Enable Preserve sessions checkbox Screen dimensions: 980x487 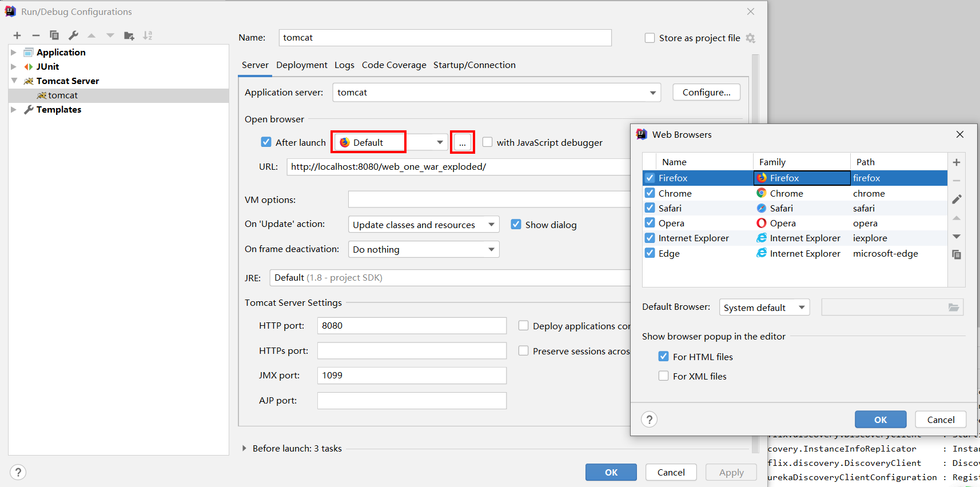point(523,350)
